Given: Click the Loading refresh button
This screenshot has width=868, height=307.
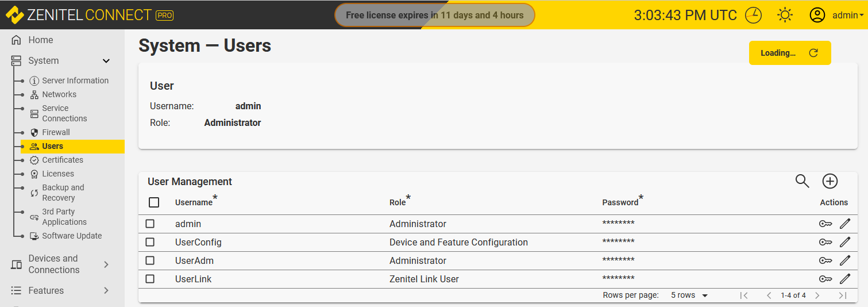Looking at the screenshot, I should click(x=790, y=53).
